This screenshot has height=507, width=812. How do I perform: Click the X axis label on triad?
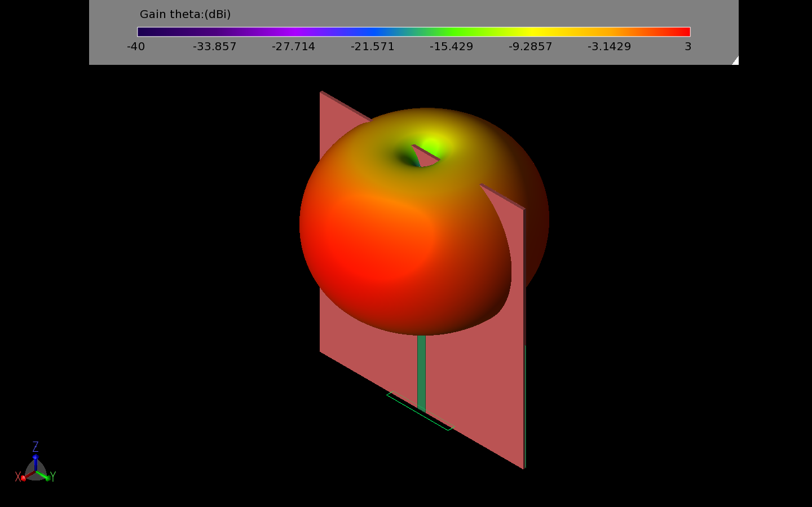point(18,477)
